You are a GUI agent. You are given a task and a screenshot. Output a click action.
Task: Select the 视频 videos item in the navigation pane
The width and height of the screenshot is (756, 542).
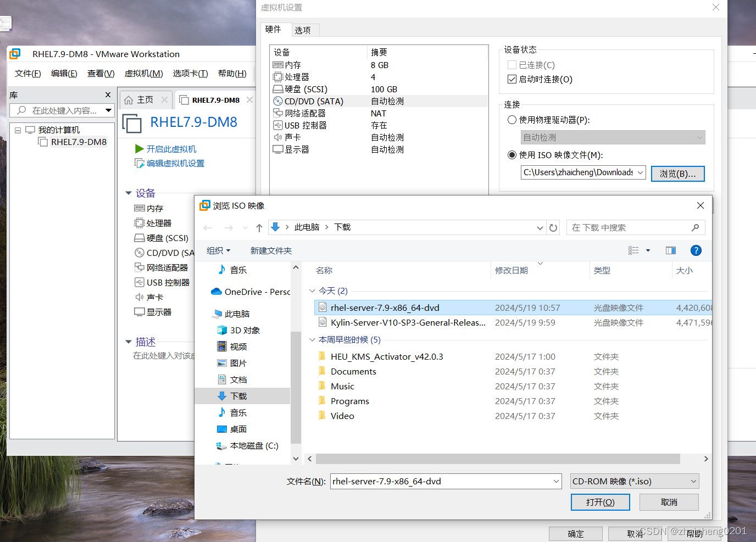(232, 347)
